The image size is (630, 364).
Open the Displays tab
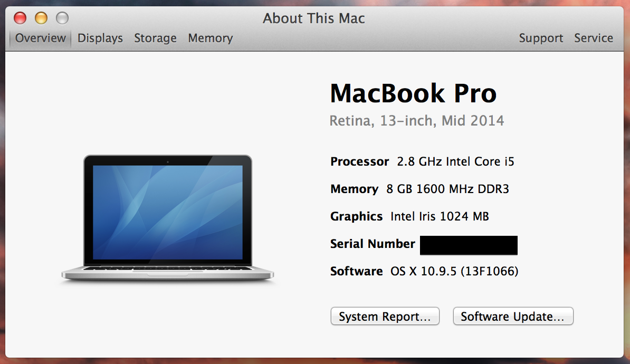point(100,38)
